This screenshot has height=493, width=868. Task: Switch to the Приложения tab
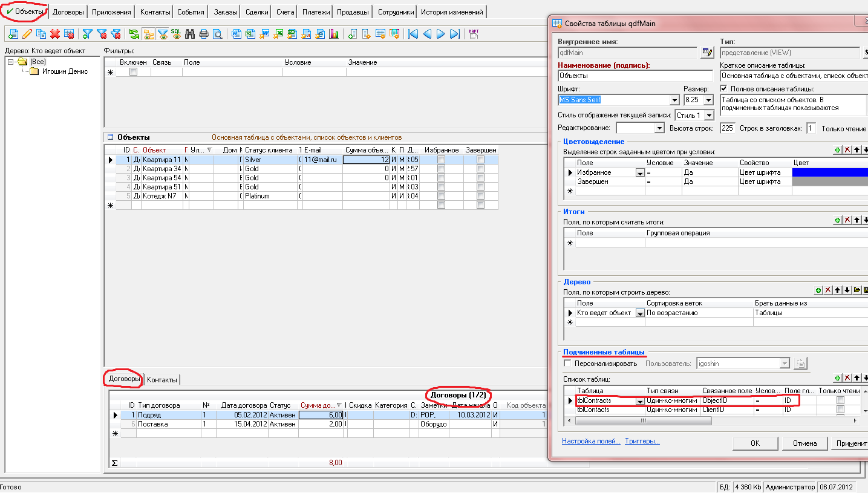[x=111, y=12]
